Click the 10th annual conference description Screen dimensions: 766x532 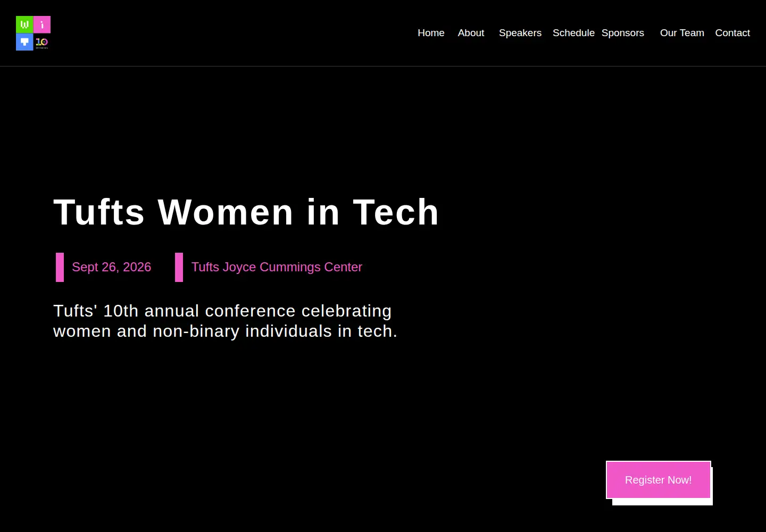tap(226, 321)
